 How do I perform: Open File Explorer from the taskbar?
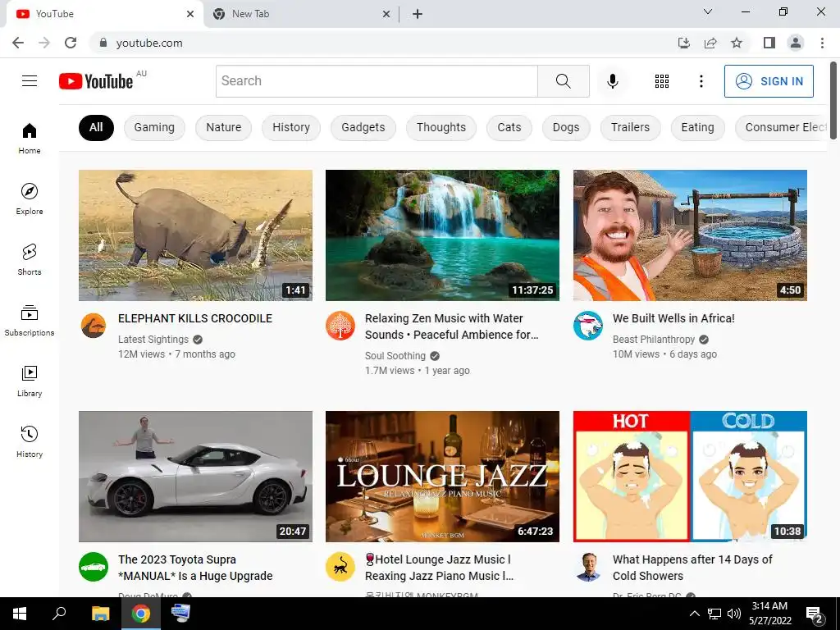click(100, 614)
